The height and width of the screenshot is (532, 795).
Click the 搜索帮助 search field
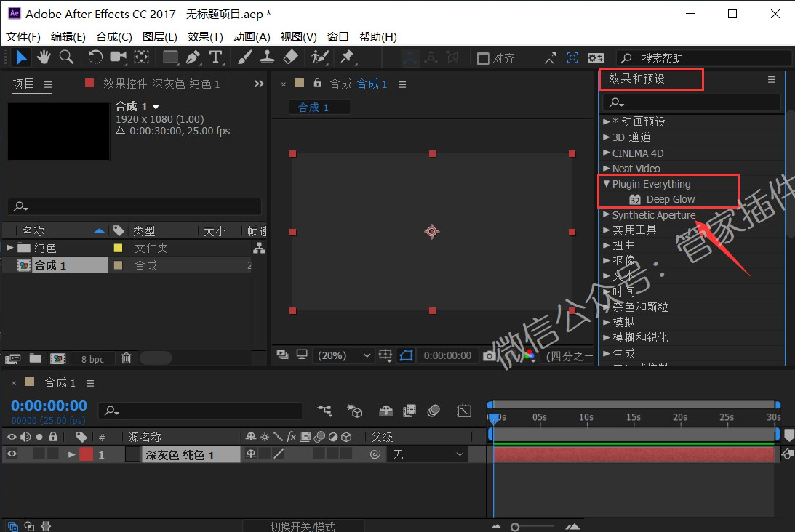704,58
